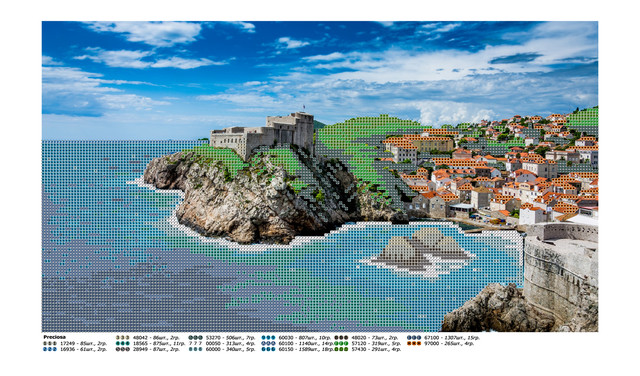Click the navy bead swatch for 67100
Viewport: 640px width, 376px height.
click(x=414, y=338)
